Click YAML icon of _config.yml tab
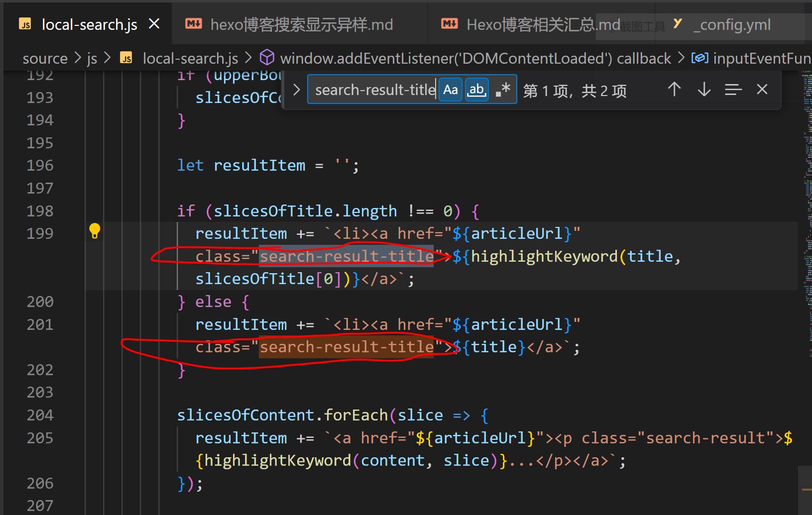Viewport: 812px width, 515px height. pos(677,23)
